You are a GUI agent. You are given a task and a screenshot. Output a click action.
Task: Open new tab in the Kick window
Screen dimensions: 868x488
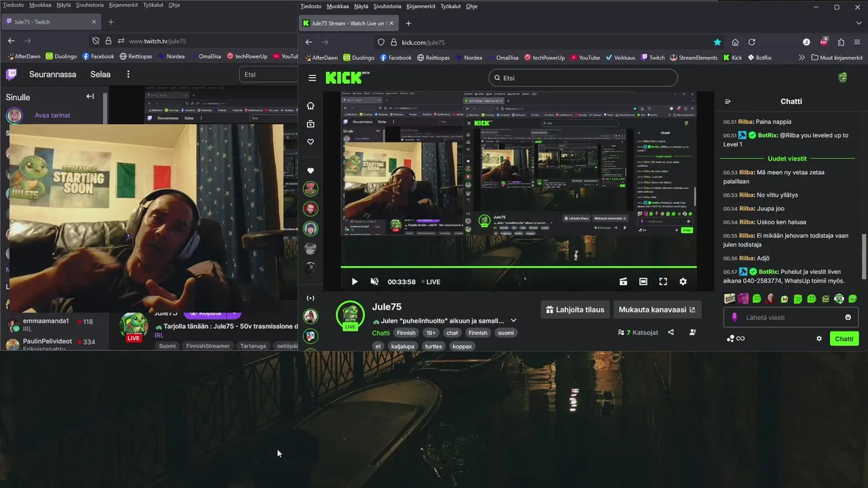(408, 23)
